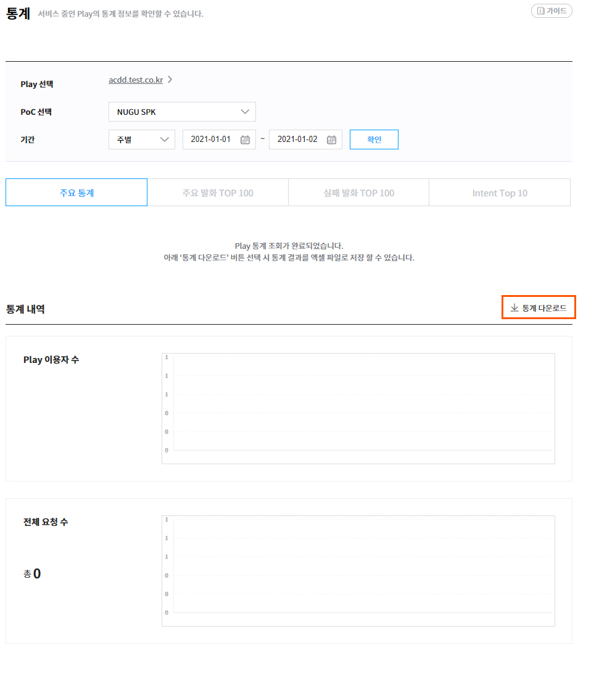Click the 총 0 total count

point(33,574)
